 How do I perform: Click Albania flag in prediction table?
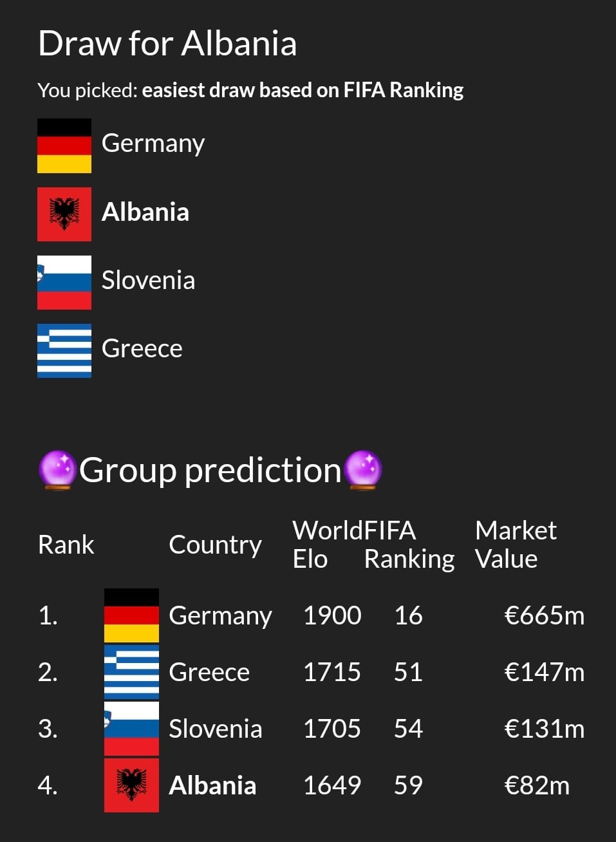point(131,785)
